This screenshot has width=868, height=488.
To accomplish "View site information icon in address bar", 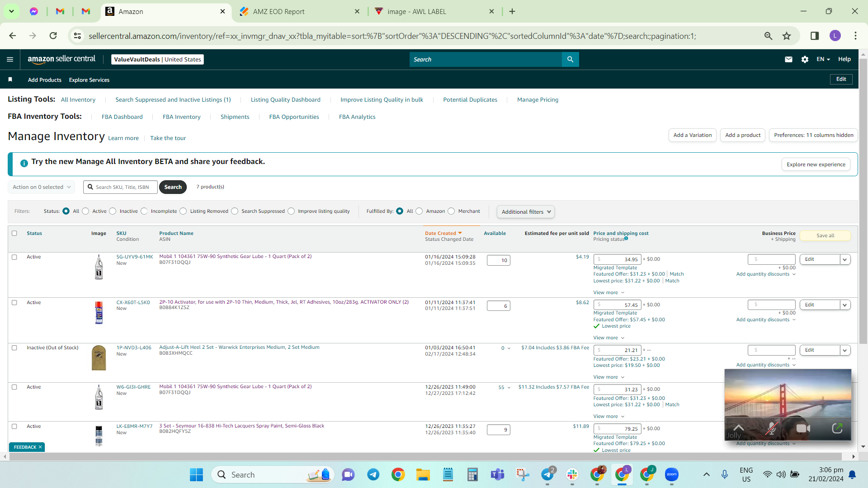I will [x=77, y=36].
